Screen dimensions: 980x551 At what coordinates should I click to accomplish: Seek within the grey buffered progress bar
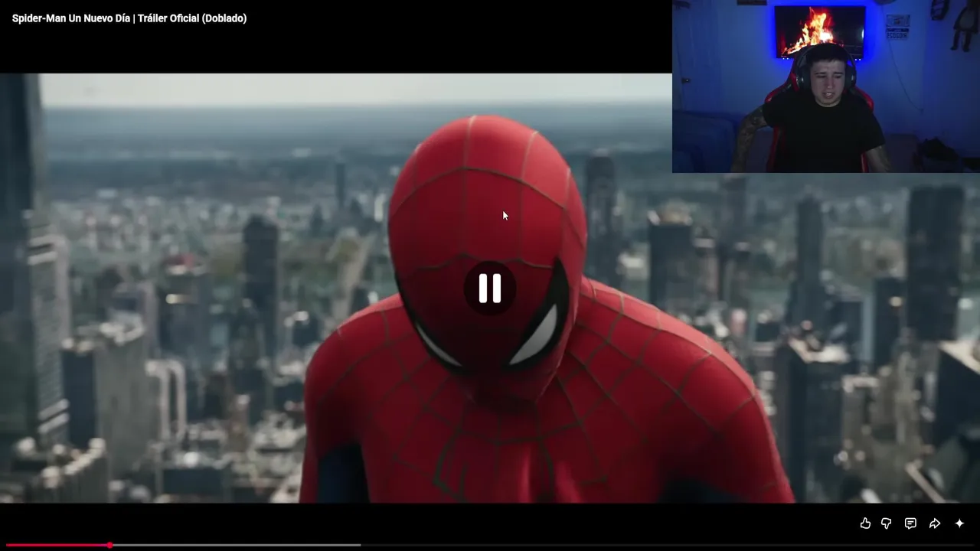click(x=236, y=545)
